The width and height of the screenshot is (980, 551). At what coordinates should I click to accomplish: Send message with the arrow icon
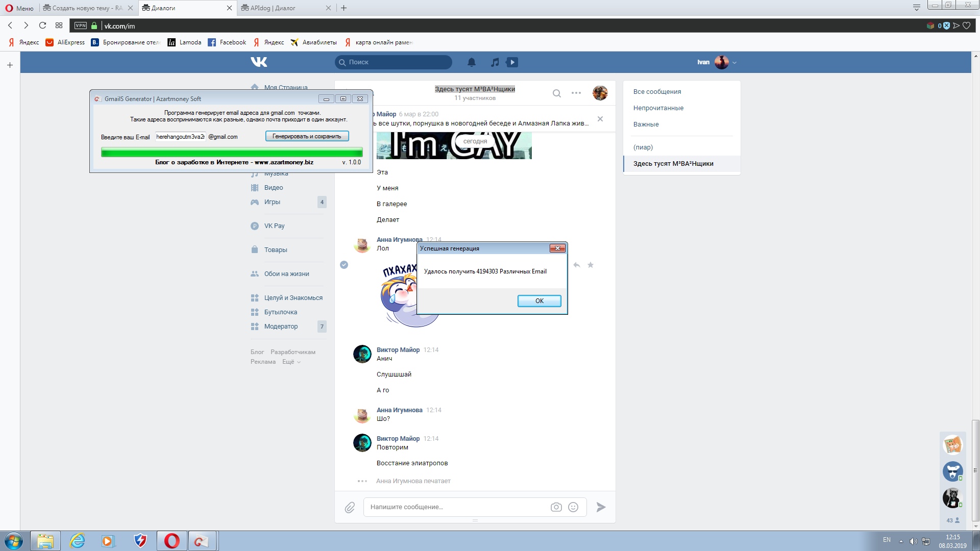click(x=601, y=507)
